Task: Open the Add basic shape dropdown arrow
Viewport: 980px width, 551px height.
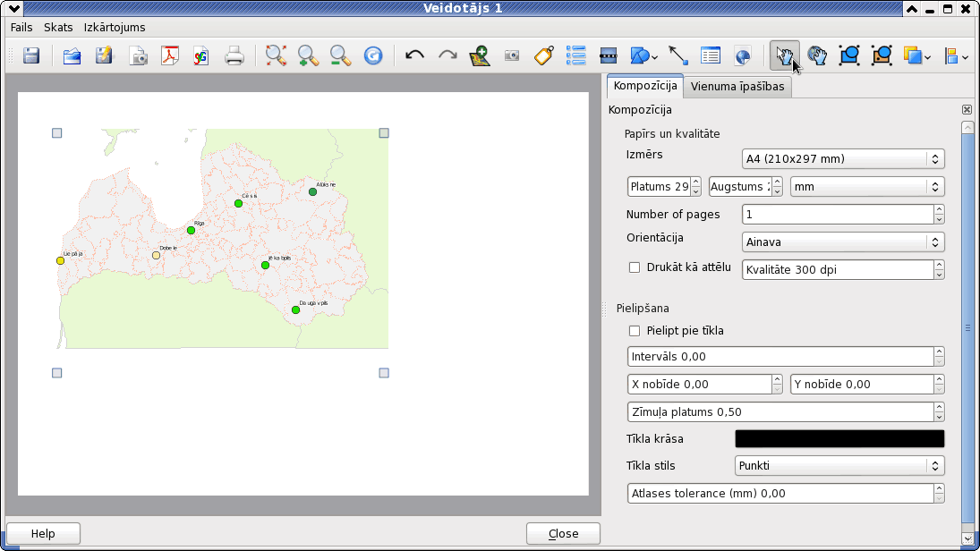Action: [654, 57]
